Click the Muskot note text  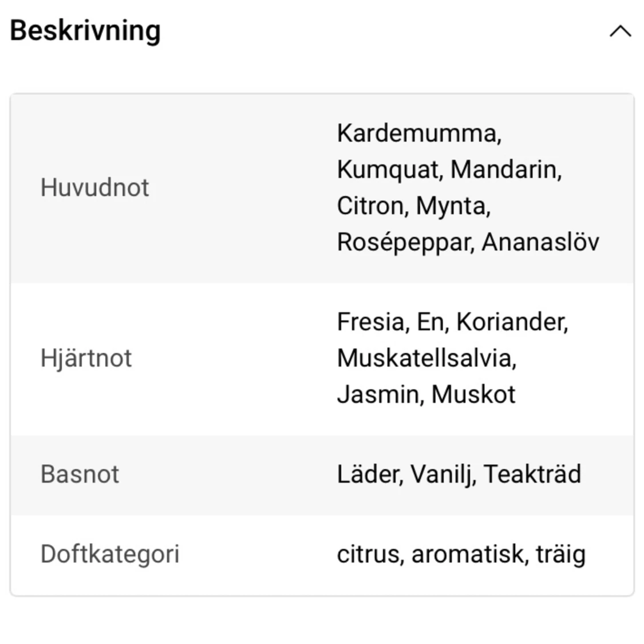point(473,394)
